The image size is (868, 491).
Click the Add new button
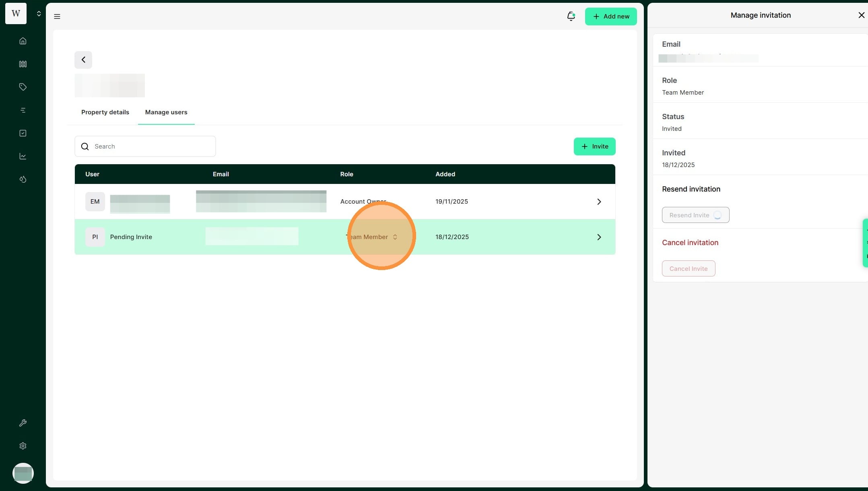pos(610,17)
